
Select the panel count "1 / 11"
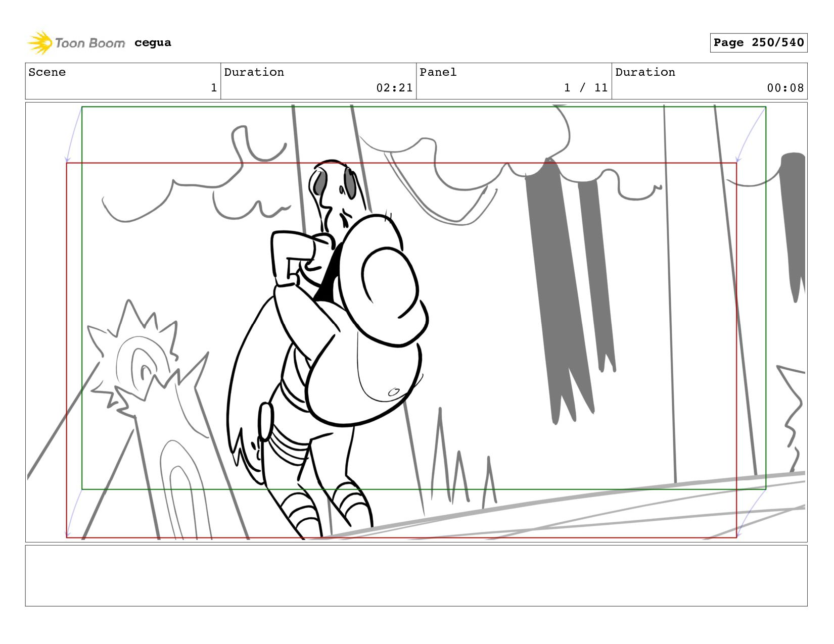[x=586, y=88]
